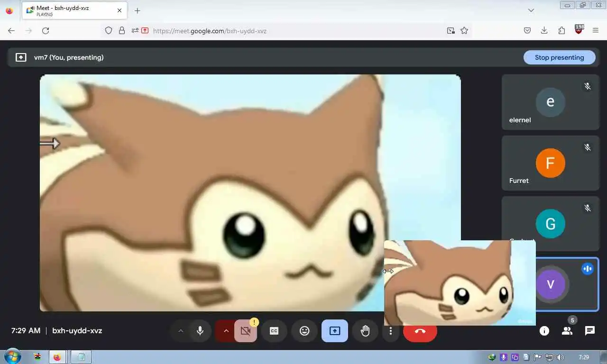Click the presenting icon beside vm7
607x364 pixels.
pos(21,57)
